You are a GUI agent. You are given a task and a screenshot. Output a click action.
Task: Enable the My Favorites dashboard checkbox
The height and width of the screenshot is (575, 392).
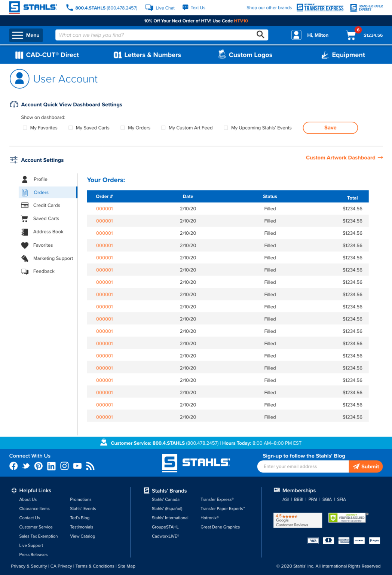tap(25, 128)
